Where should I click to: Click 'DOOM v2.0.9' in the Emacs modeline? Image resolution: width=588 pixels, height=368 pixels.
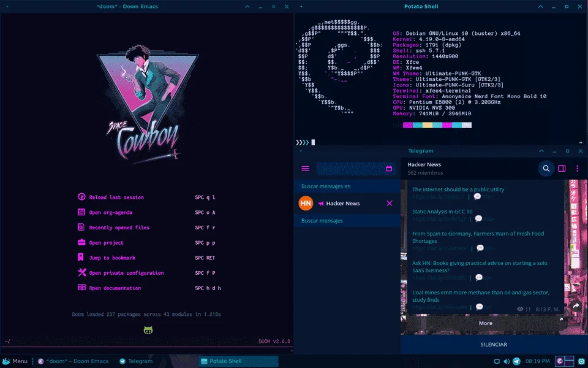pyautogui.click(x=274, y=342)
